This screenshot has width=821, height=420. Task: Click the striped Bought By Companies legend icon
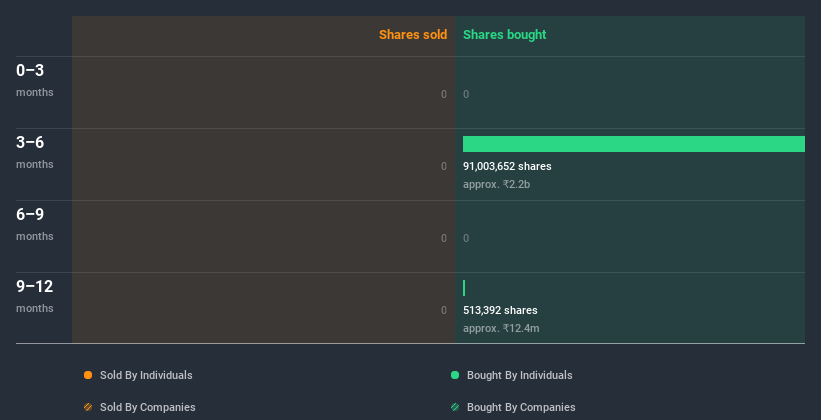click(455, 407)
